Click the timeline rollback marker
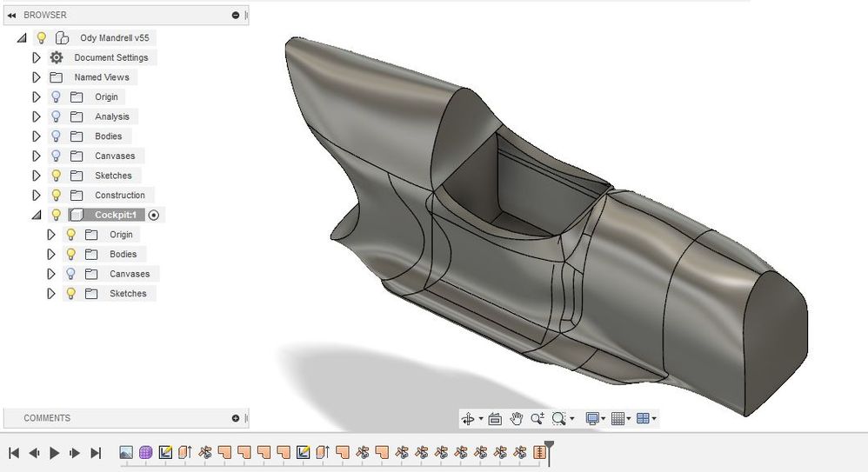Image resolution: width=868 pixels, height=472 pixels. point(549,451)
